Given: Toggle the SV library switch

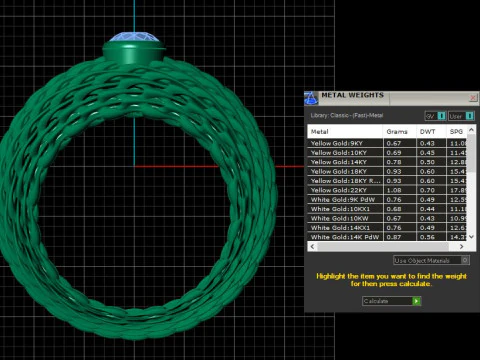Looking at the screenshot, I should (435, 116).
